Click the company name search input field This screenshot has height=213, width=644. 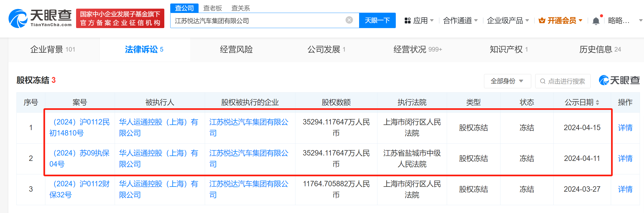point(256,21)
